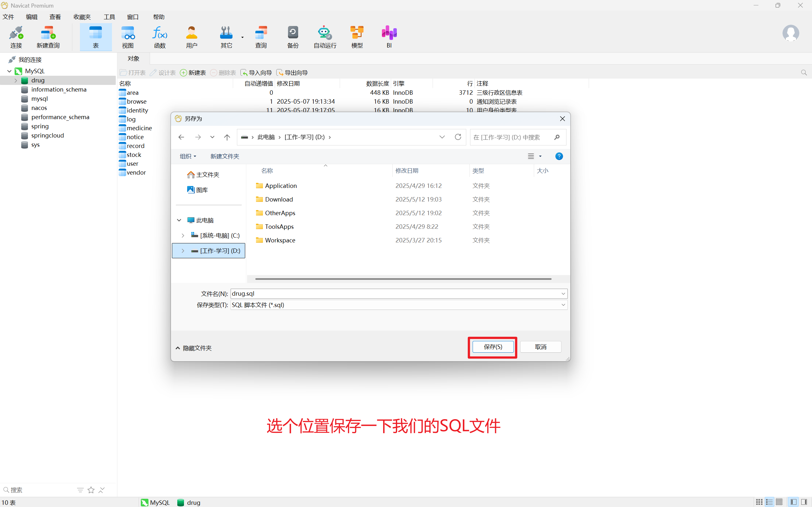Click 新建文件夹 to create a folder

(x=225, y=156)
